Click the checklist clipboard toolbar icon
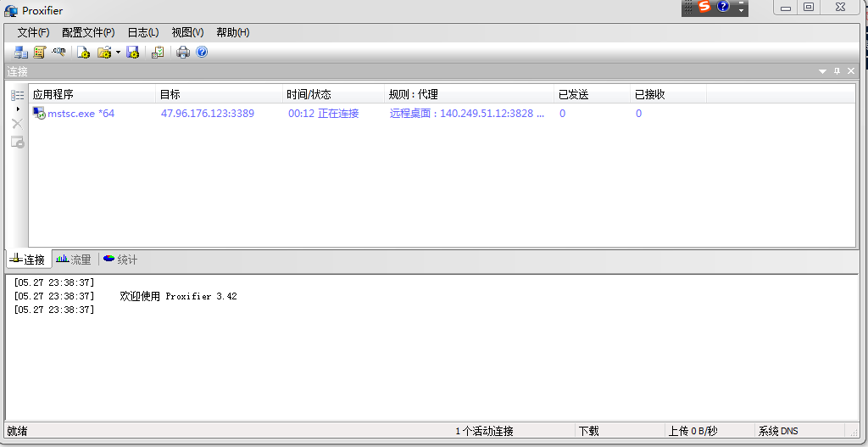 (158, 53)
